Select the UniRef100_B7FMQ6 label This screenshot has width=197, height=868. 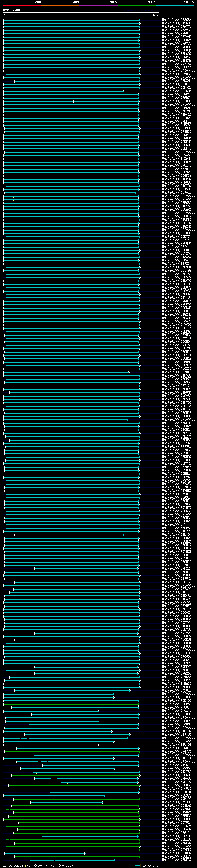[x=176, y=50]
